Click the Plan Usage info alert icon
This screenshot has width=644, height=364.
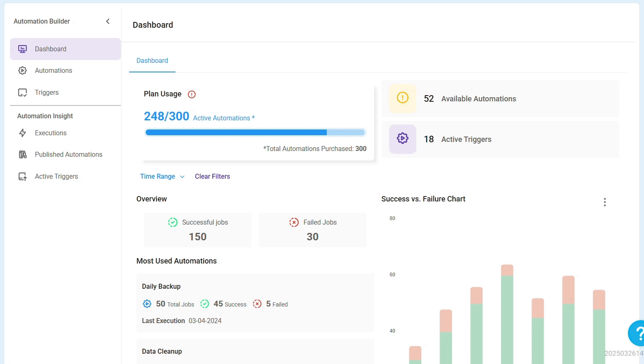[192, 94]
